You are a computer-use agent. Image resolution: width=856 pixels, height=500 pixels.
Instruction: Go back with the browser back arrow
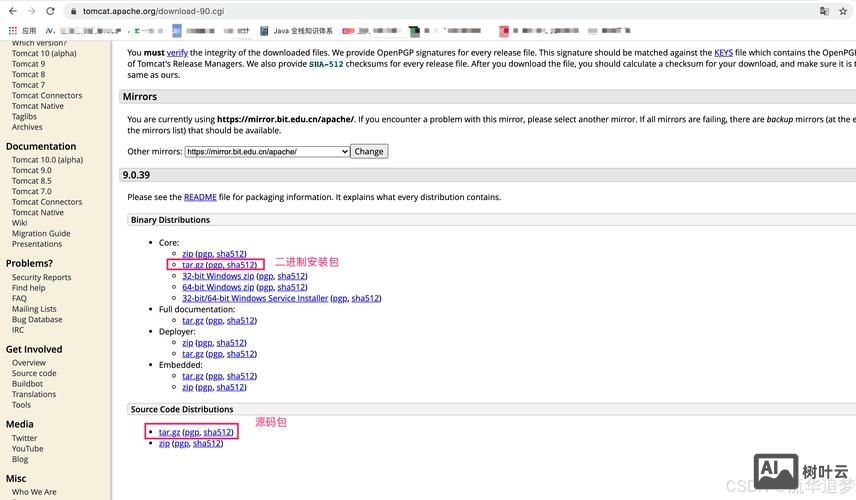click(x=13, y=11)
